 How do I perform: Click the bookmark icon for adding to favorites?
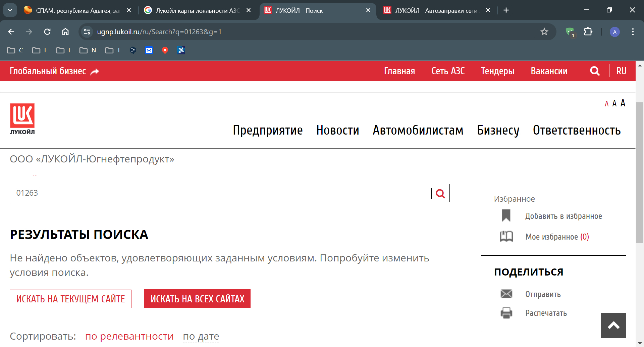pyautogui.click(x=506, y=216)
